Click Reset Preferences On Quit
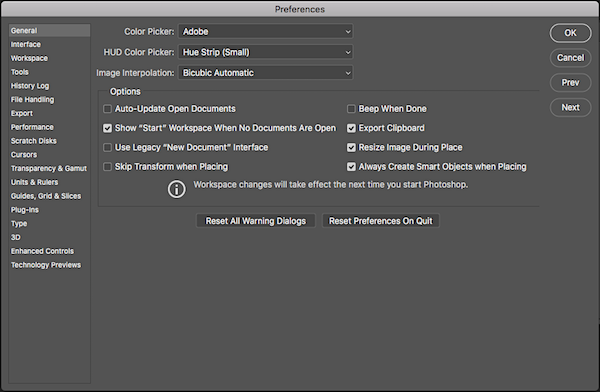600x392 pixels. point(381,221)
